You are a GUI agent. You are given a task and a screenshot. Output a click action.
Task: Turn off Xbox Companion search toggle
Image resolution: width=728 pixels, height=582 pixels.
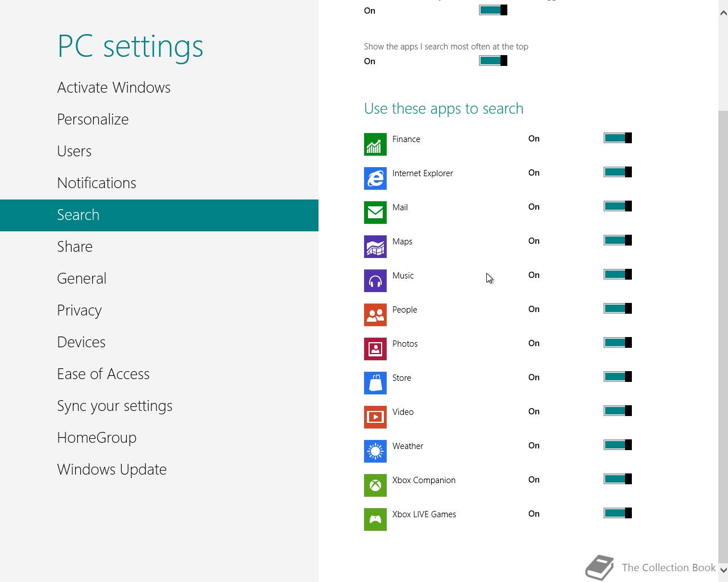pyautogui.click(x=618, y=479)
